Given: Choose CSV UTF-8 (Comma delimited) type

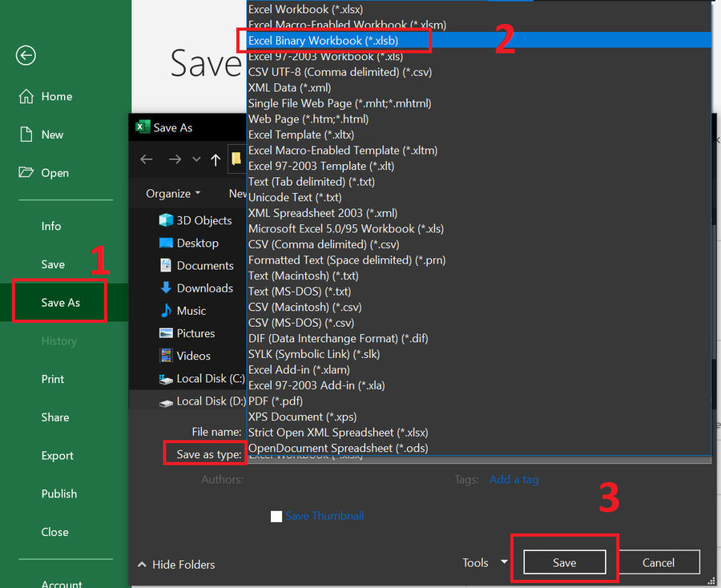Looking at the screenshot, I should tap(479, 72).
